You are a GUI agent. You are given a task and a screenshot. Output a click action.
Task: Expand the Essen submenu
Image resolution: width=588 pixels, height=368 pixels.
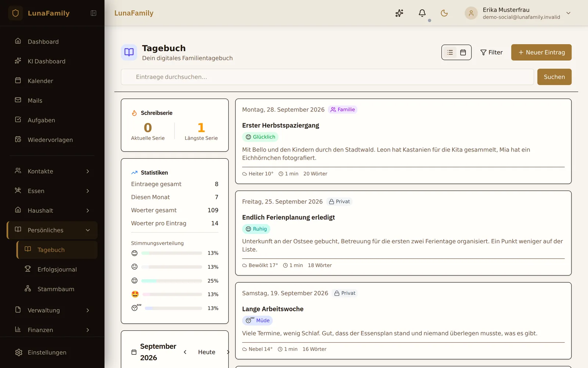(x=52, y=191)
